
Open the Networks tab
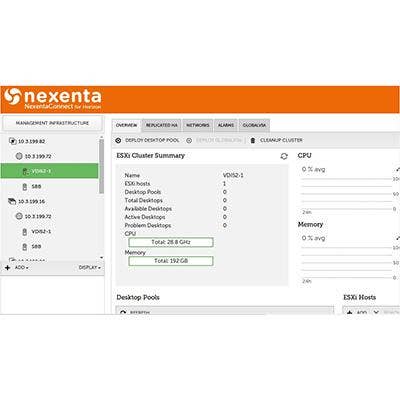[x=198, y=125]
